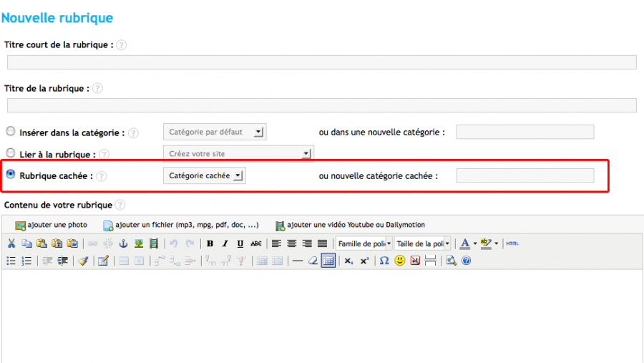Select 'Rubrique cachée' radio button
The height and width of the screenshot is (363, 644).
[11, 174]
